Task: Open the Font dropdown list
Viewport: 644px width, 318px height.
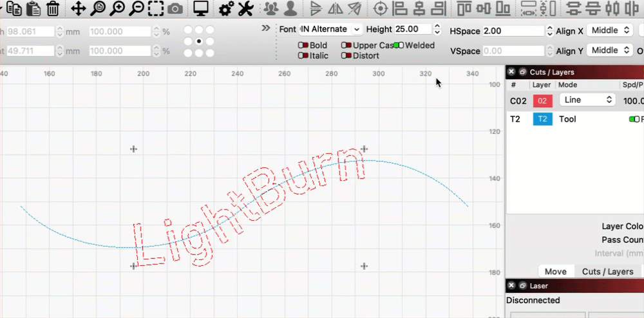Action: click(332, 29)
